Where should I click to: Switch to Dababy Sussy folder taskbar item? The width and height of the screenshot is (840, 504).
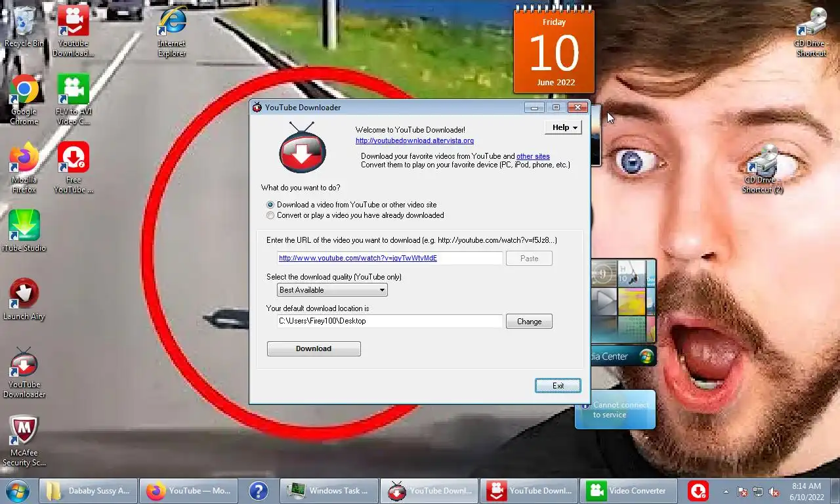[89, 491]
